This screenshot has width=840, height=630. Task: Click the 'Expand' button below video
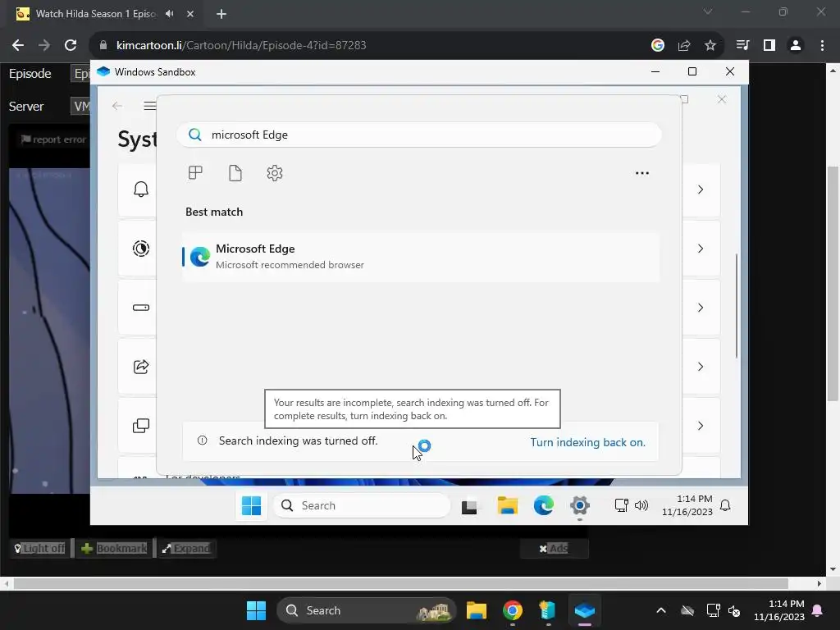pos(186,548)
